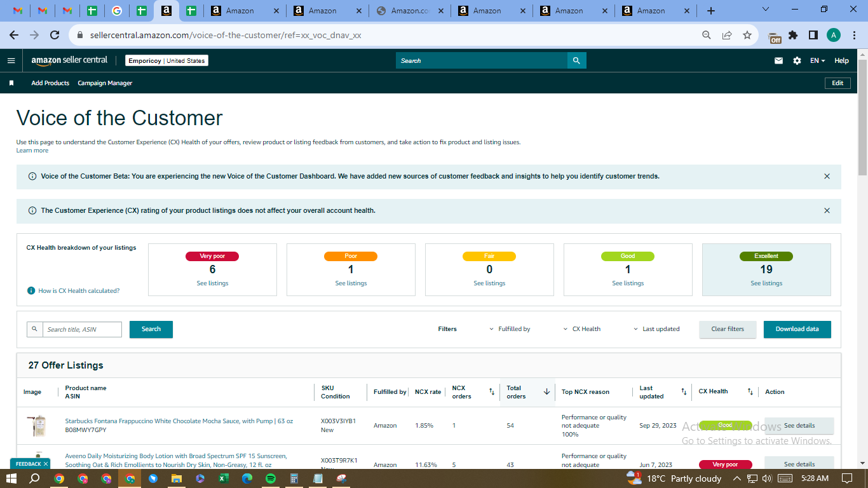868x488 pixels.
Task: Open Campaign Manager menu item
Action: (x=105, y=83)
